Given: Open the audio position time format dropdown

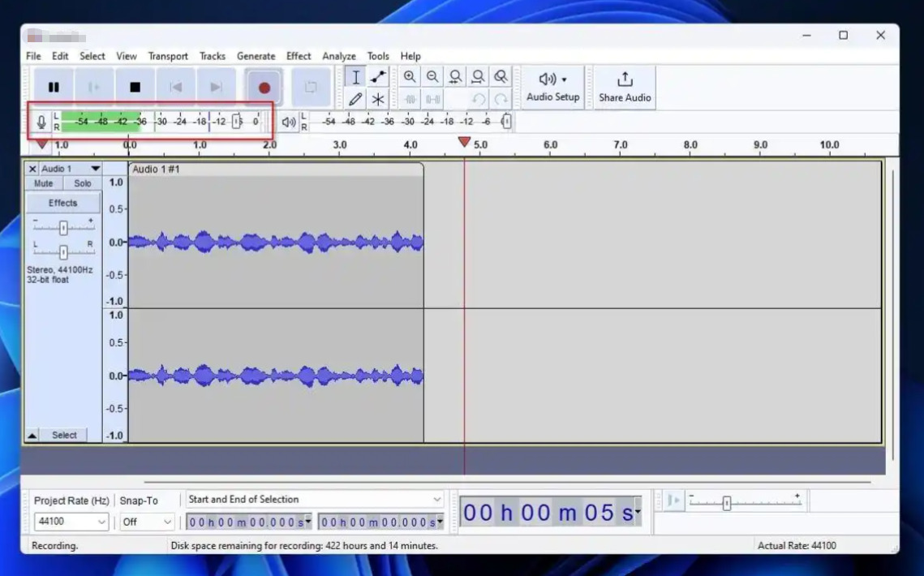Looking at the screenshot, I should (x=637, y=513).
